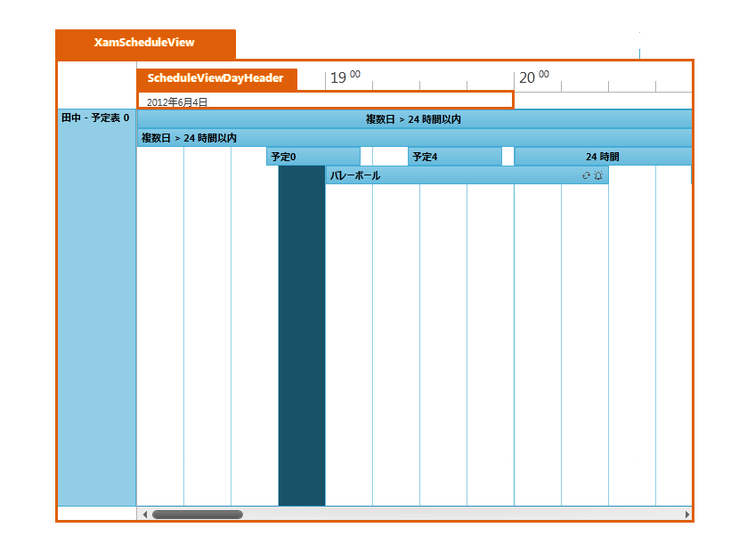747x560 pixels.
Task: Click the 19:00 time header
Action: point(345,78)
